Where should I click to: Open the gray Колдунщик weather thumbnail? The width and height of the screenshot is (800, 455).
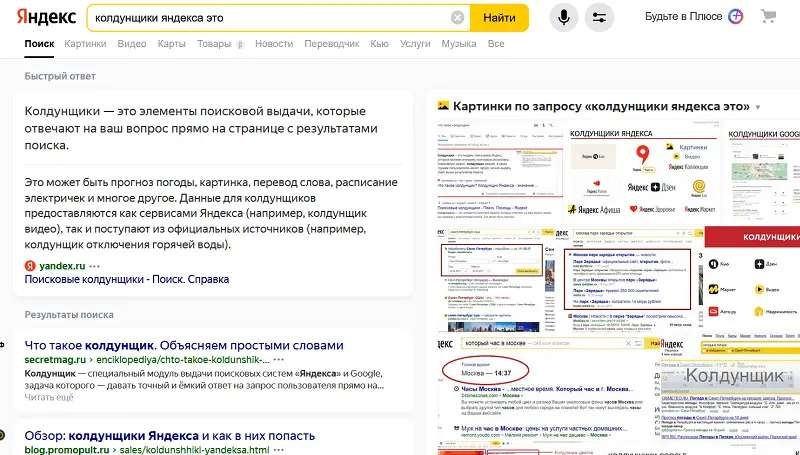[731, 386]
